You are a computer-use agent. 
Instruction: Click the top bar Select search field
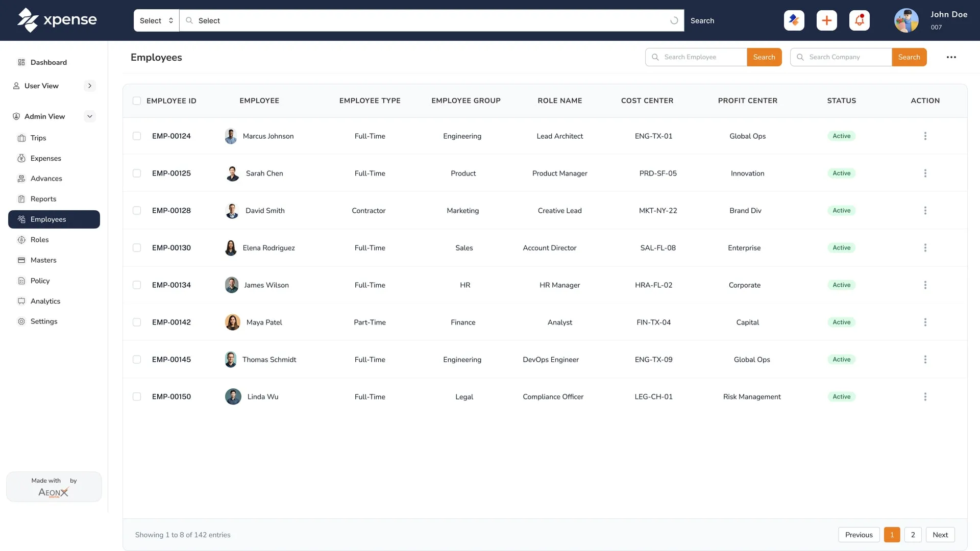432,20
